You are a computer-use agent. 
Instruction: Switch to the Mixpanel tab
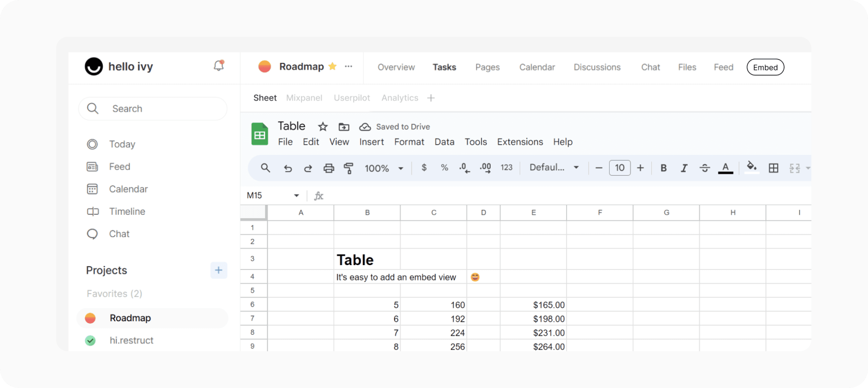(x=304, y=98)
